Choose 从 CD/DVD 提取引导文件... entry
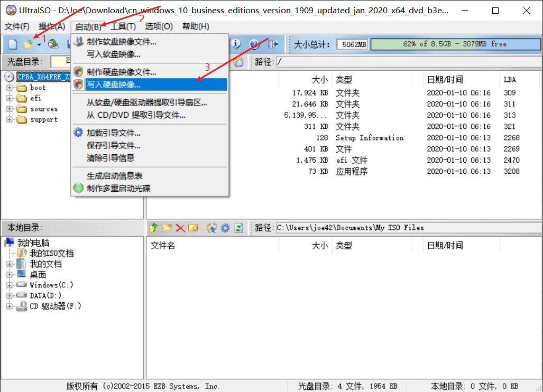Viewport: 543px width, 392px height. coord(150,115)
